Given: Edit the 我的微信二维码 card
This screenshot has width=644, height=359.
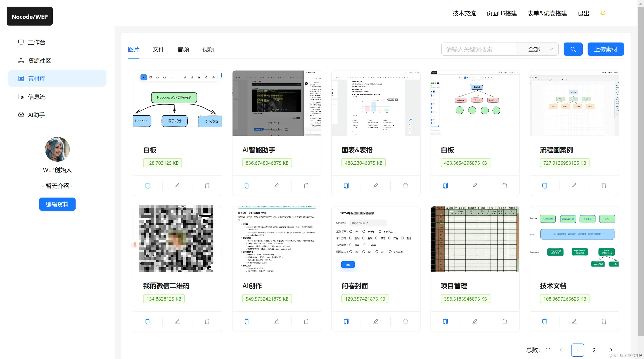Looking at the screenshot, I should tap(177, 321).
